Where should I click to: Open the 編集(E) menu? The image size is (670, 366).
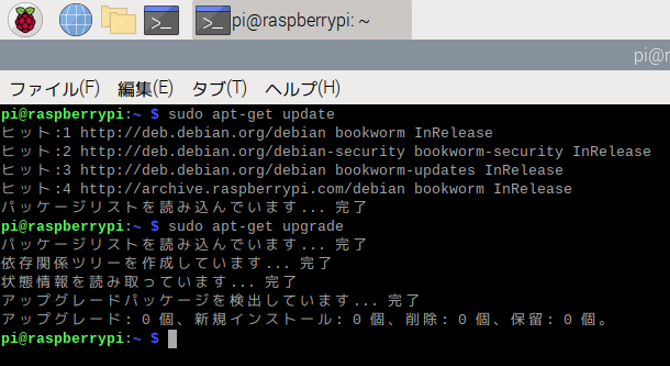coord(145,88)
